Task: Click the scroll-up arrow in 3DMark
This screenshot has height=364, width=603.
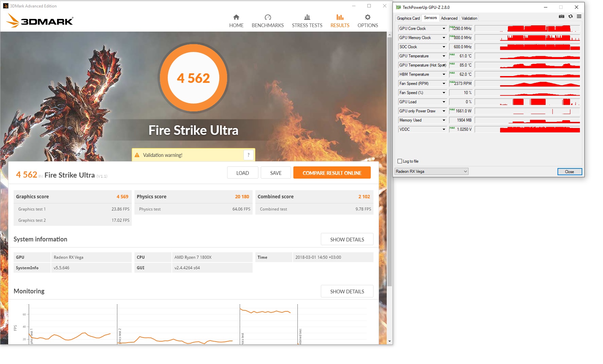Action: coord(389,34)
